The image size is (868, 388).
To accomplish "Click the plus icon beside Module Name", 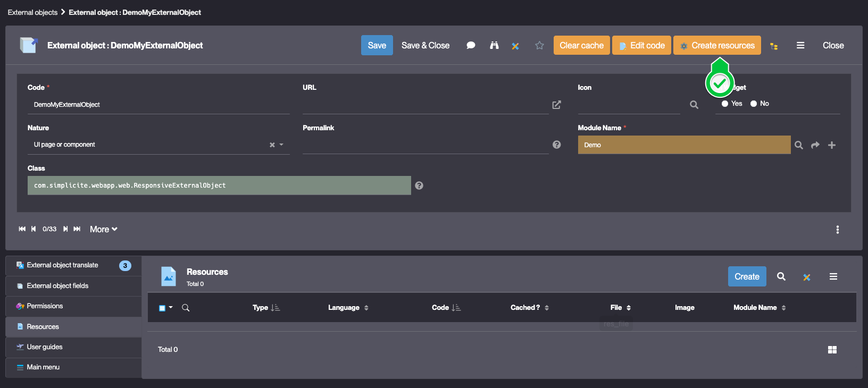I will point(832,145).
